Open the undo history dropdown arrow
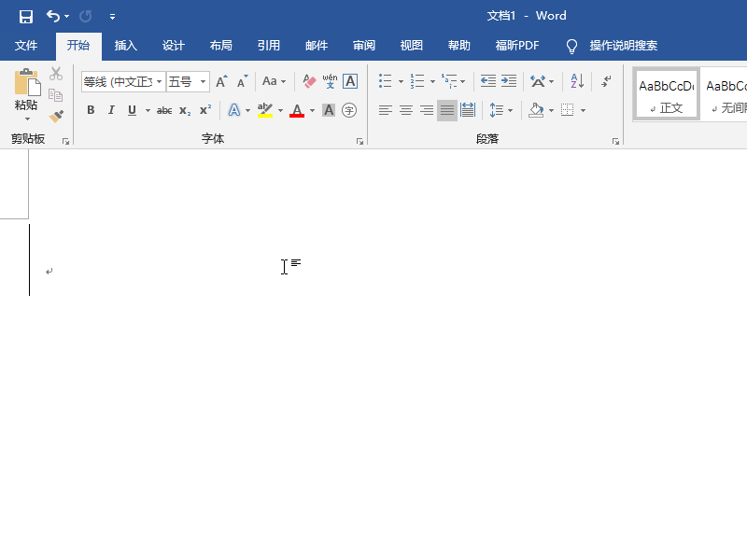The width and height of the screenshot is (747, 560). 66,17
